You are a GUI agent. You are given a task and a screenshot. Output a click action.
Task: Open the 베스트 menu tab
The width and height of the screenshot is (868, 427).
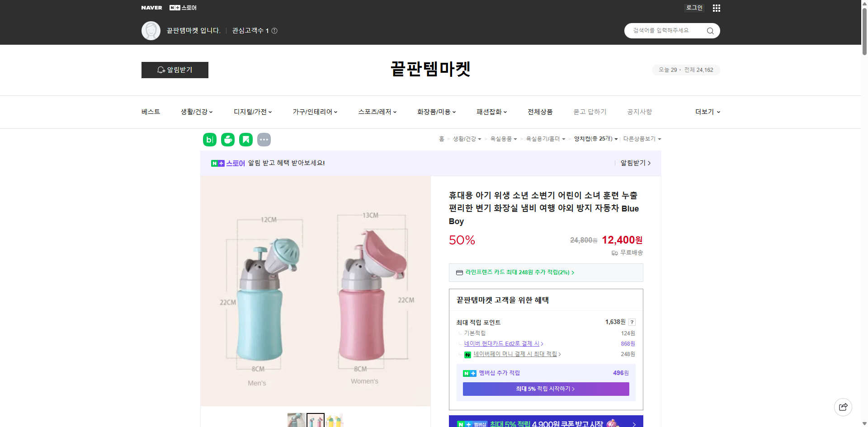150,112
